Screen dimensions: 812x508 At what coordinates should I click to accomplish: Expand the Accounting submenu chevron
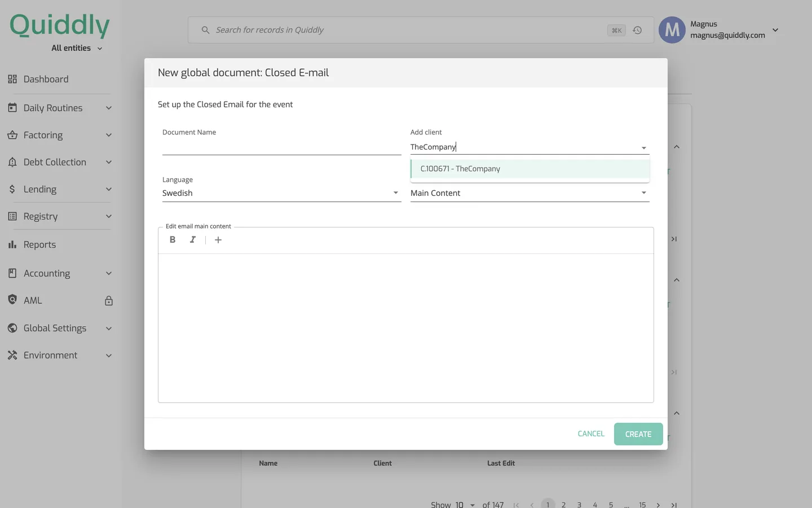click(109, 273)
